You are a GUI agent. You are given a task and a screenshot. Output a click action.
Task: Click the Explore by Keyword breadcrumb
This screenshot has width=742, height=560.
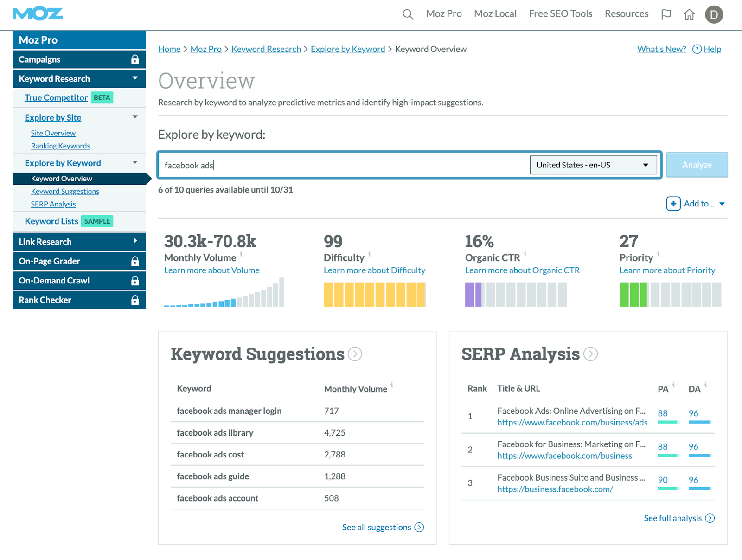click(x=348, y=49)
